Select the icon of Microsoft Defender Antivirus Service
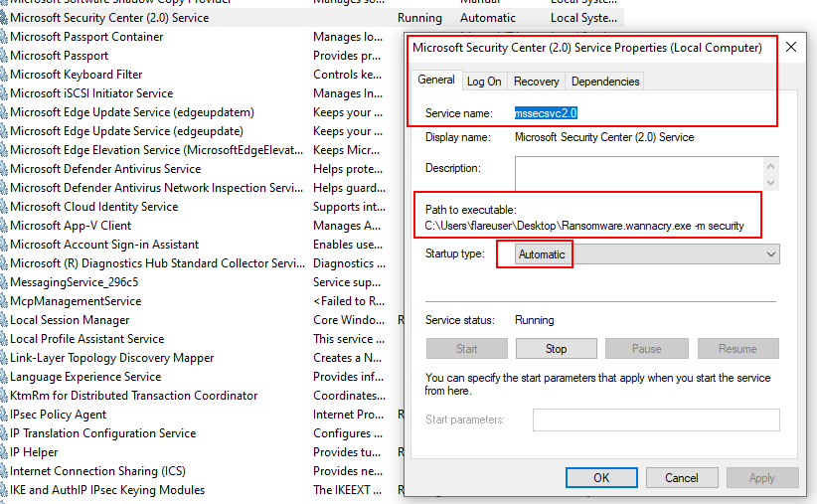Image resolution: width=817 pixels, height=504 pixels. coord(4,169)
